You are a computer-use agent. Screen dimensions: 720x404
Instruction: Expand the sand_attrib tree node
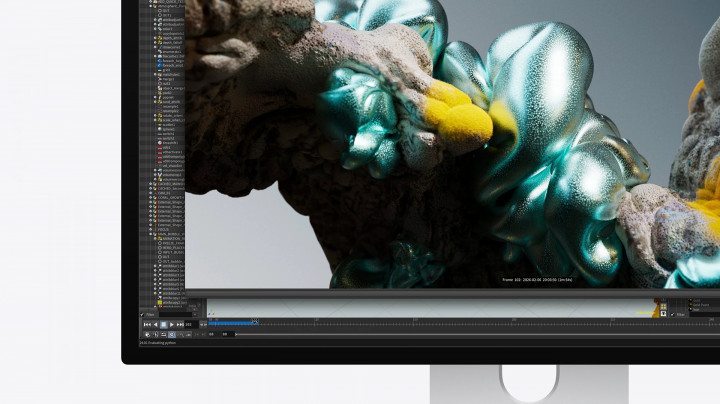coord(155,101)
